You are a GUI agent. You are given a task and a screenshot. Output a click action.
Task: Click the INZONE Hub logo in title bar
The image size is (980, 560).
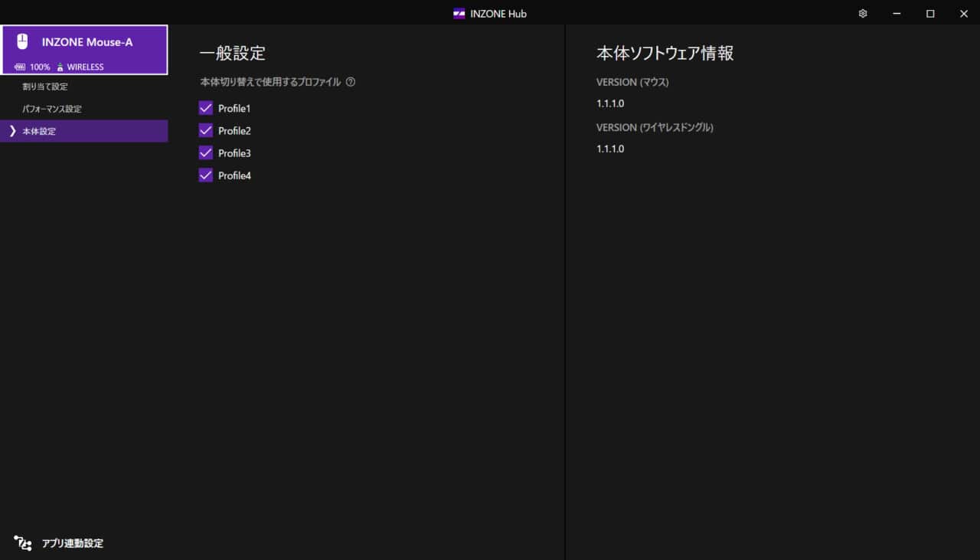point(459,14)
